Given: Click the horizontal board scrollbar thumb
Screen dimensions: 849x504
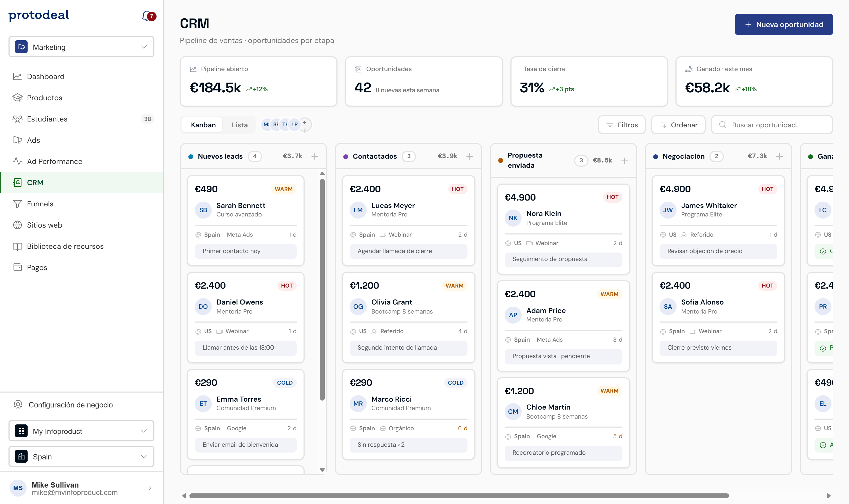Looking at the screenshot, I should pos(459,496).
